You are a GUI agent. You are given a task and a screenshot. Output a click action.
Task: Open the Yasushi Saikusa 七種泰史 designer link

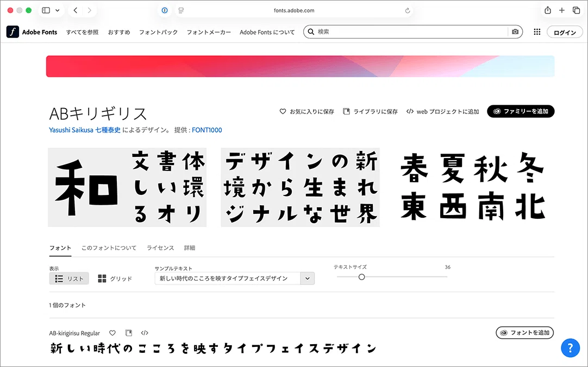pyautogui.click(x=85, y=130)
